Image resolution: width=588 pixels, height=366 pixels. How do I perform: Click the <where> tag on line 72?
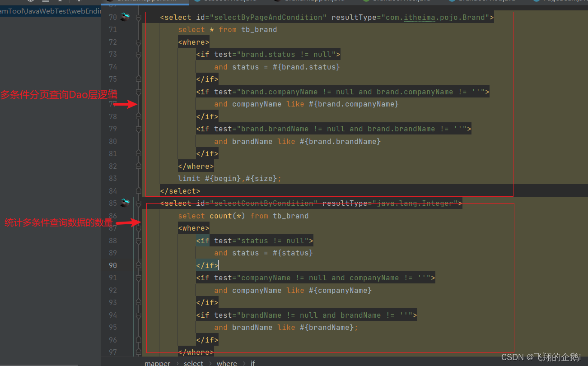click(194, 42)
